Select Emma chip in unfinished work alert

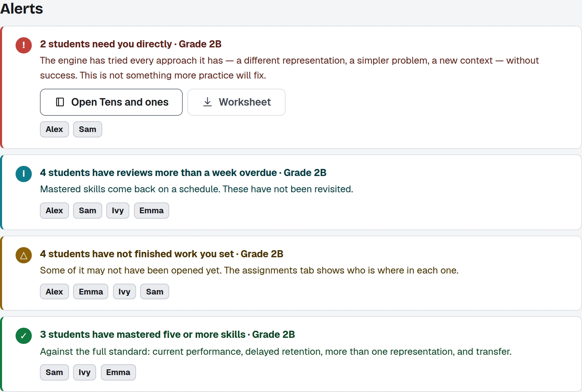click(91, 291)
